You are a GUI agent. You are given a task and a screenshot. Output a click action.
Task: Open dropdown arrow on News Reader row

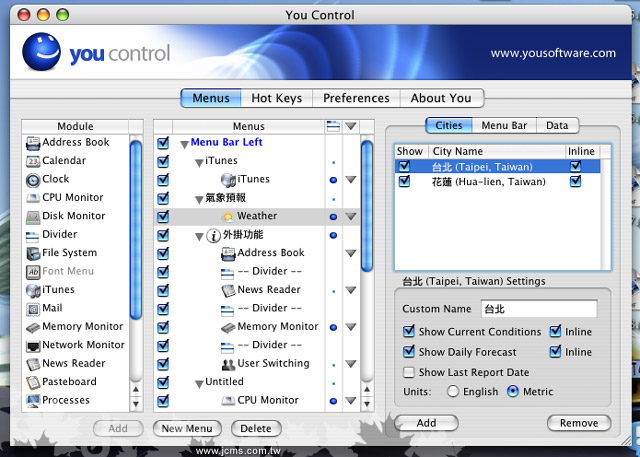click(351, 290)
